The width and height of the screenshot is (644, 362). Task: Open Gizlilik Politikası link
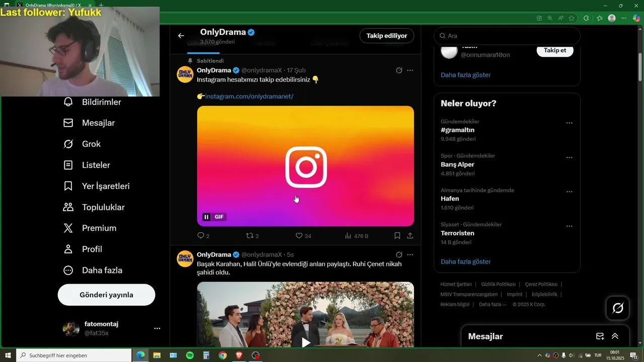click(x=498, y=284)
